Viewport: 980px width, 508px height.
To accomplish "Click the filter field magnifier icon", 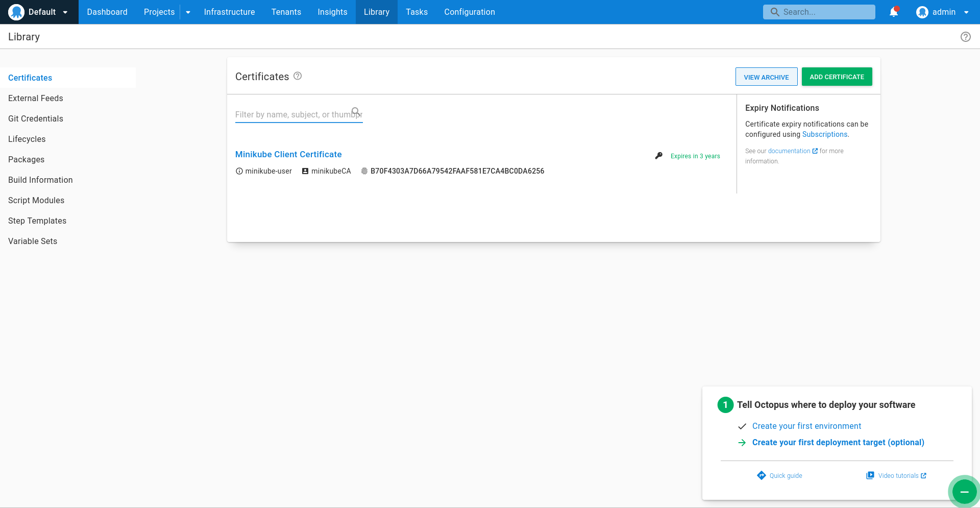I will pos(356,111).
